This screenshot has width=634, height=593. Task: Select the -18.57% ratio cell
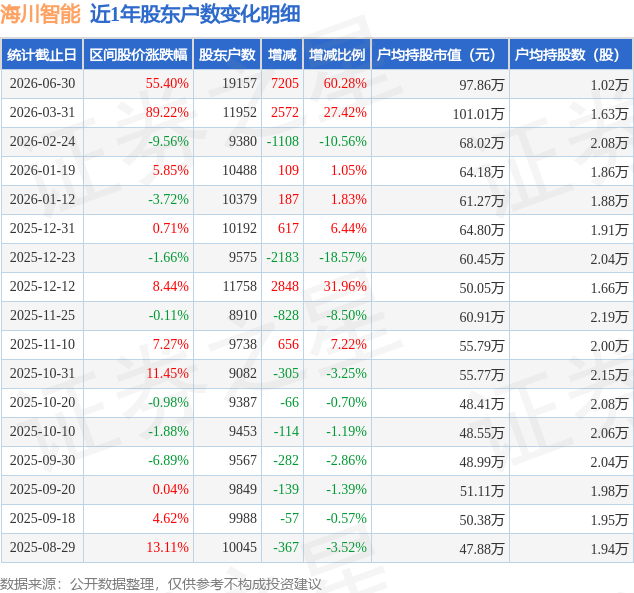pyautogui.click(x=343, y=257)
